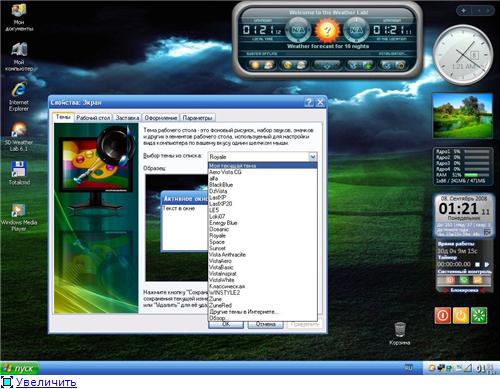Viewport: 500px width, 389px height.
Task: Pick the Vista Anthracite theme entry
Action: (x=227, y=255)
